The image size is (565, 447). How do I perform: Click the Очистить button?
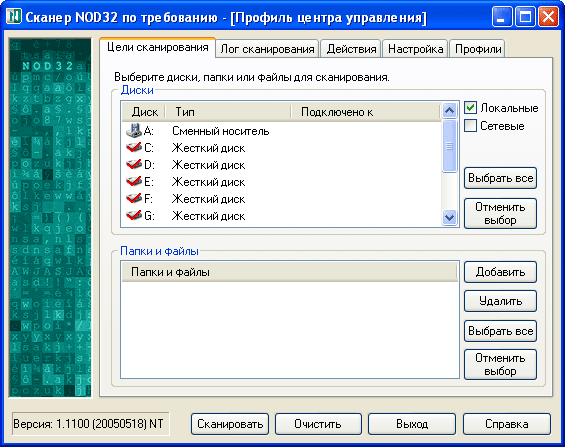318,424
